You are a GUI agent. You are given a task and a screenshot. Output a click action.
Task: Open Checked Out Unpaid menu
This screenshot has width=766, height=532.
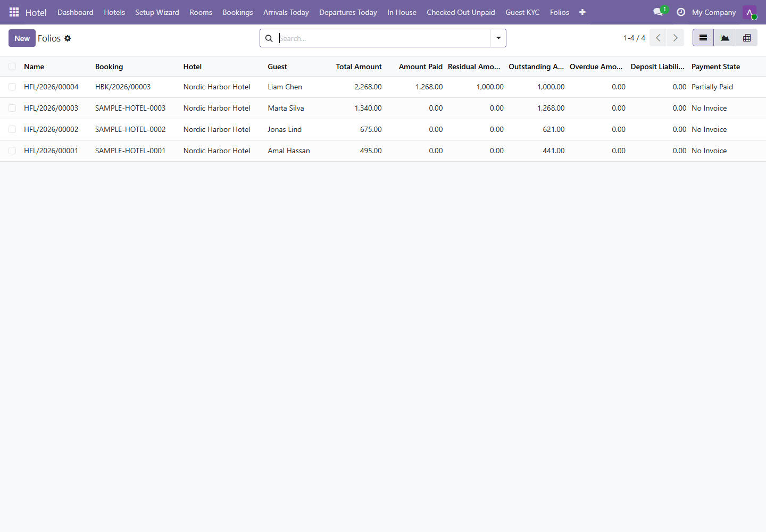461,12
